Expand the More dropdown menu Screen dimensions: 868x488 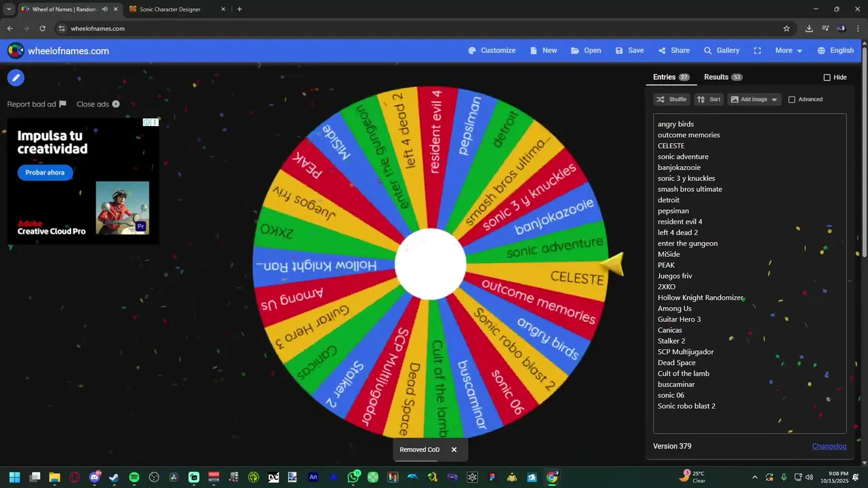789,51
